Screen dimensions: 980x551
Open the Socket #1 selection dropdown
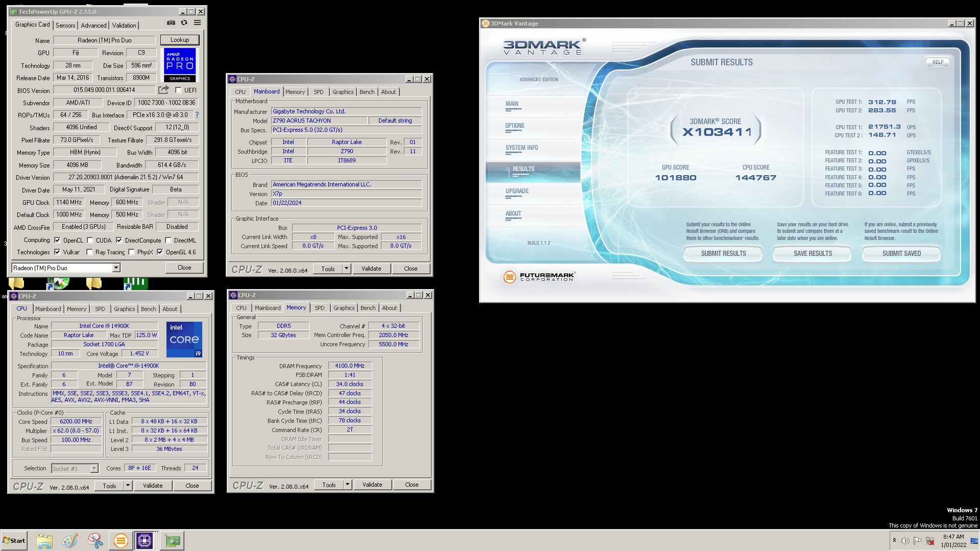pyautogui.click(x=94, y=468)
